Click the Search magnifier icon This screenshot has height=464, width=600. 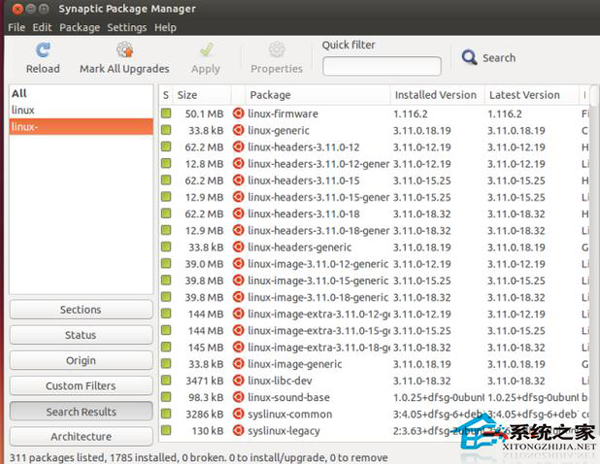point(469,57)
